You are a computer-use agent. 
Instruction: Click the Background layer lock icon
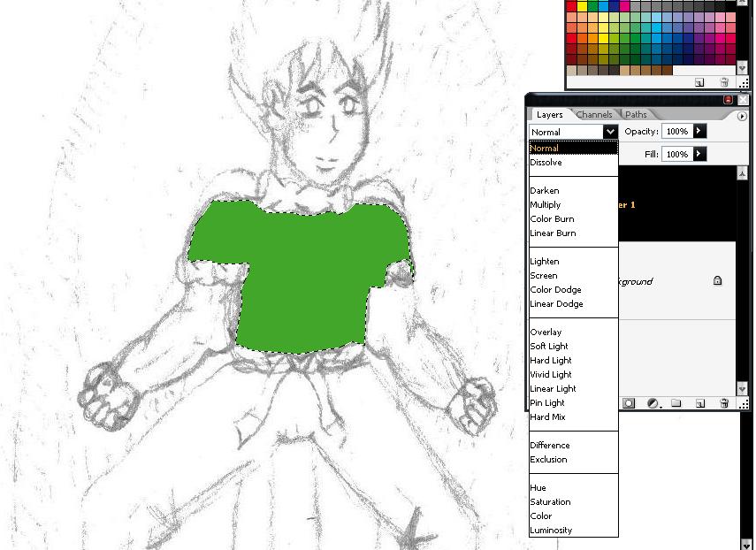tap(717, 281)
